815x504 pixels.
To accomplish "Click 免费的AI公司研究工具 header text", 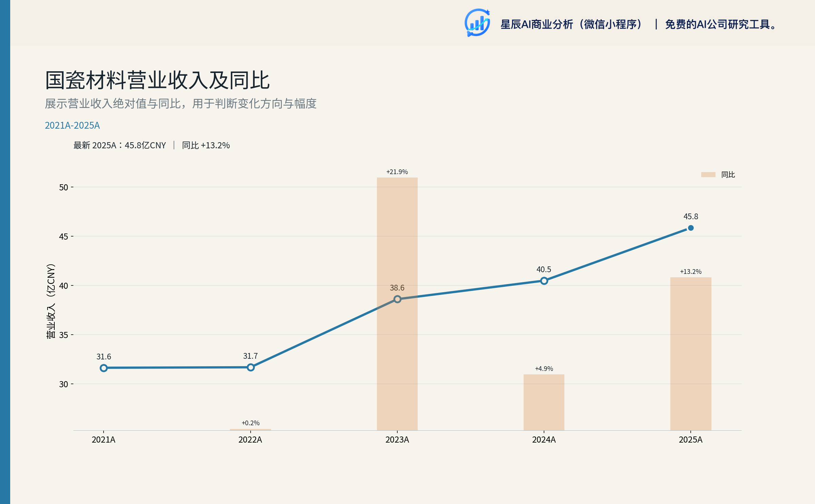I will pos(721,24).
